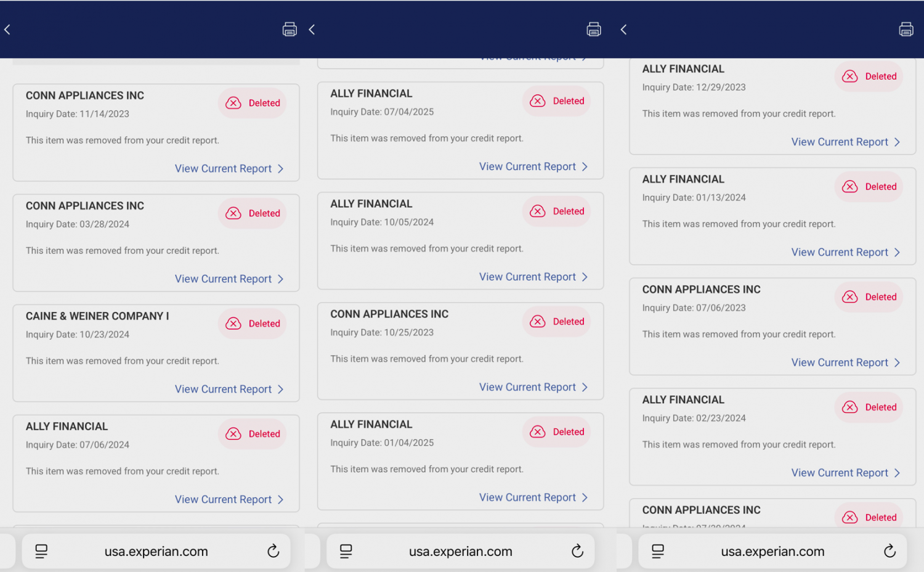Click Deleted badge on Caine & Weiner inquiry
The width and height of the screenshot is (924, 572).
coord(253,324)
